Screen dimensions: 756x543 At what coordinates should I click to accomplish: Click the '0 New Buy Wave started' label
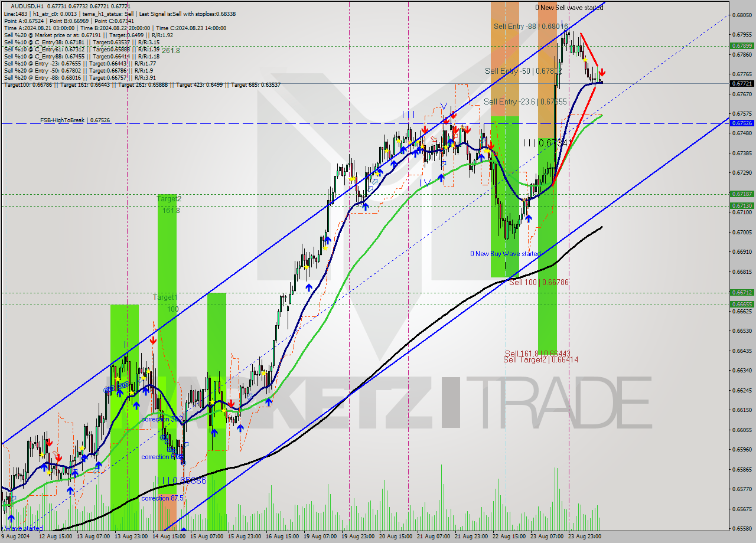(505, 254)
